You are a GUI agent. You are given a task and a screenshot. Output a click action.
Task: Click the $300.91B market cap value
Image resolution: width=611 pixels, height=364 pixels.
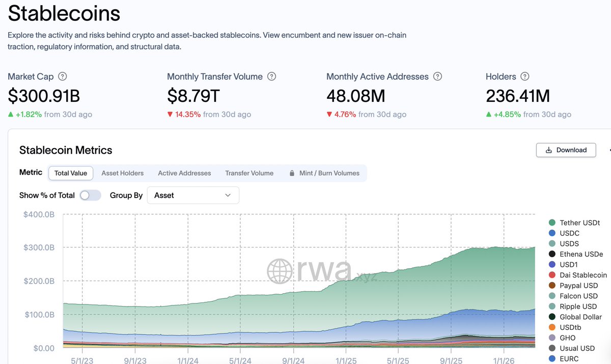coord(44,96)
